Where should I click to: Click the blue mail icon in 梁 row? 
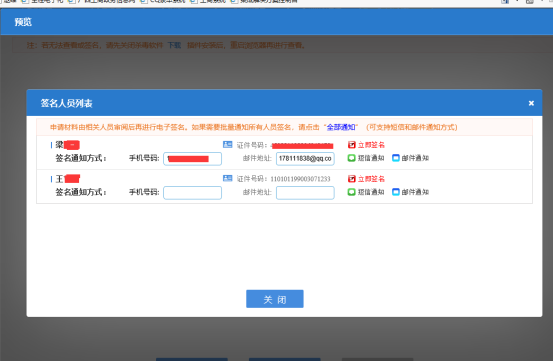click(396, 158)
